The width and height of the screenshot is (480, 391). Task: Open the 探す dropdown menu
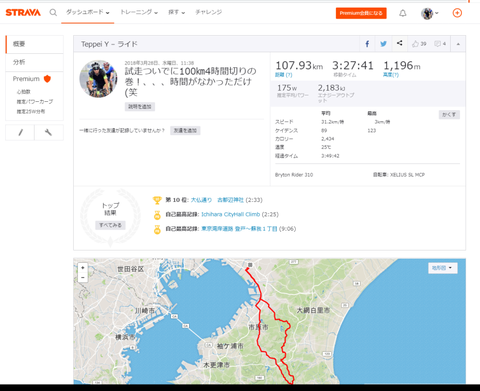[x=176, y=12]
